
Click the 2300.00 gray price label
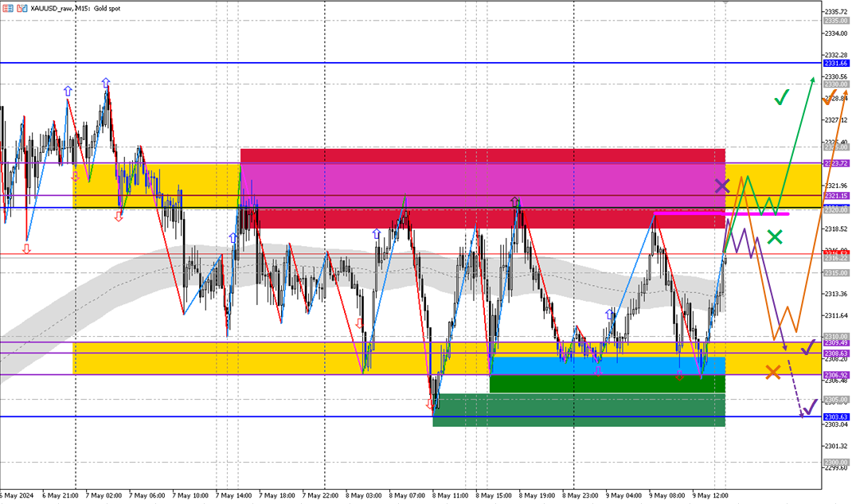pyautogui.click(x=836, y=462)
